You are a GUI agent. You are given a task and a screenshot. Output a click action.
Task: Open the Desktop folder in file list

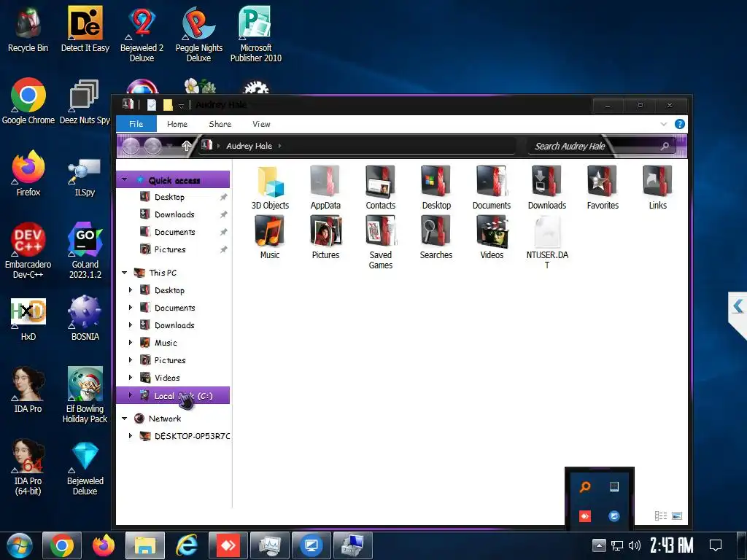436,187
